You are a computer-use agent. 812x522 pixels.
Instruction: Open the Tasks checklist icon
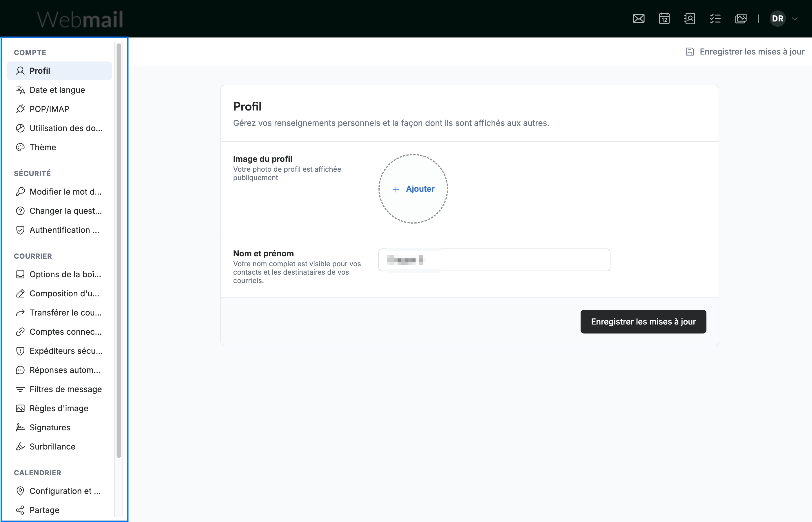tap(715, 18)
